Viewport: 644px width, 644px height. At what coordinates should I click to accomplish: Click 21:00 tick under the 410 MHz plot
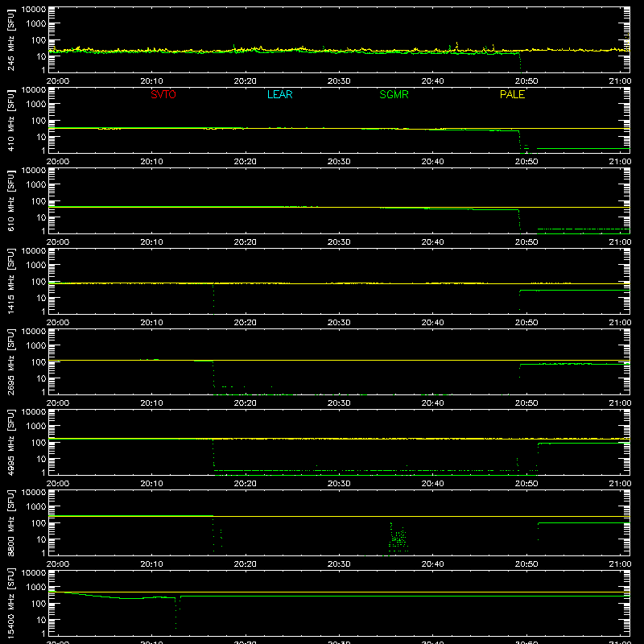pos(620,162)
